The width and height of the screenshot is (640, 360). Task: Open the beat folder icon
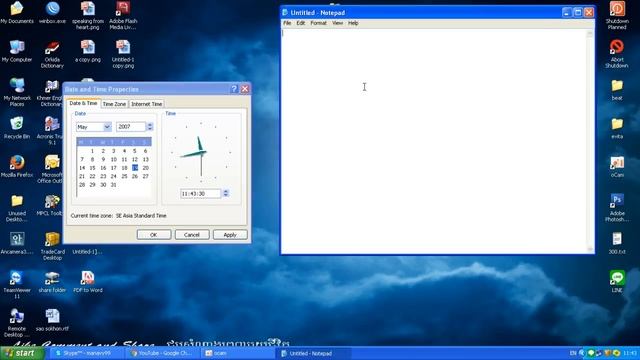pos(617,89)
